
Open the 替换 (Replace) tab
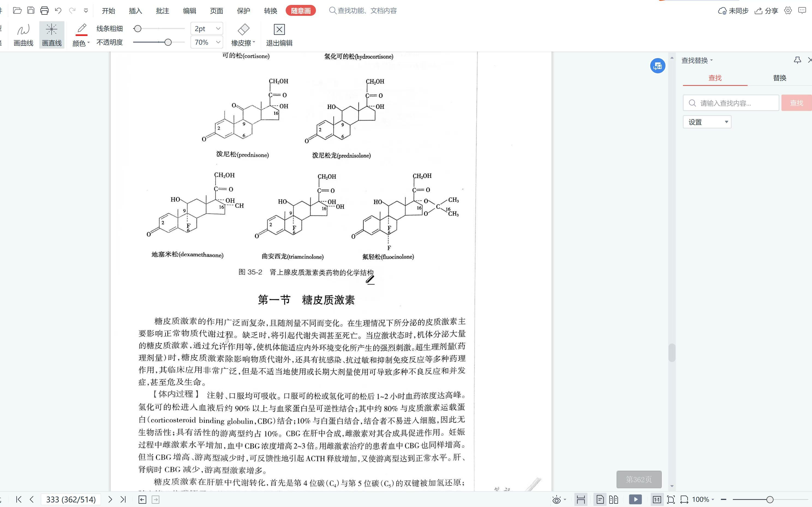[780, 78]
